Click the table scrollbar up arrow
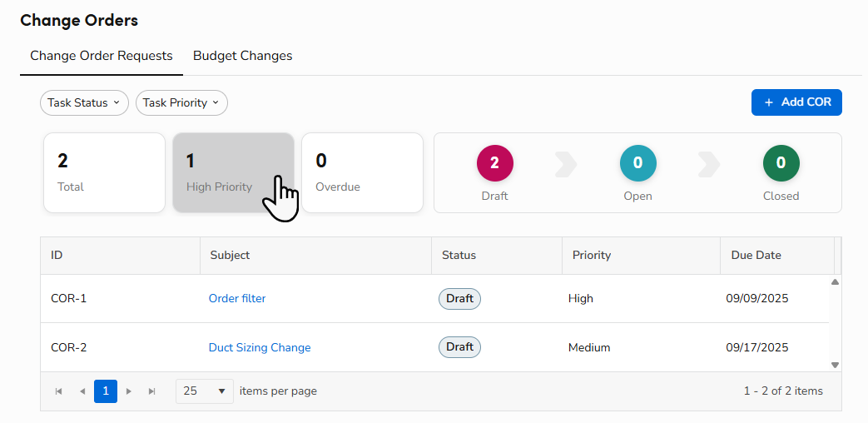Screen dimensions: 868x423 click(836, 281)
